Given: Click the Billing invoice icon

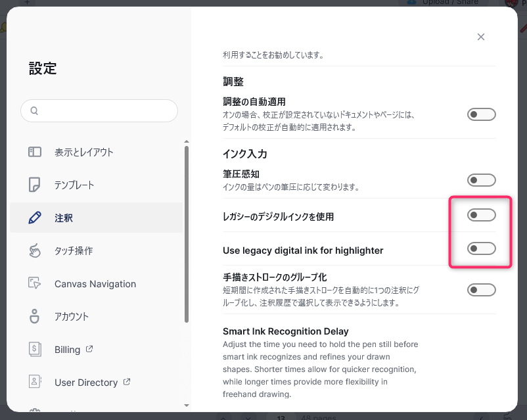Looking at the screenshot, I should click(35, 349).
